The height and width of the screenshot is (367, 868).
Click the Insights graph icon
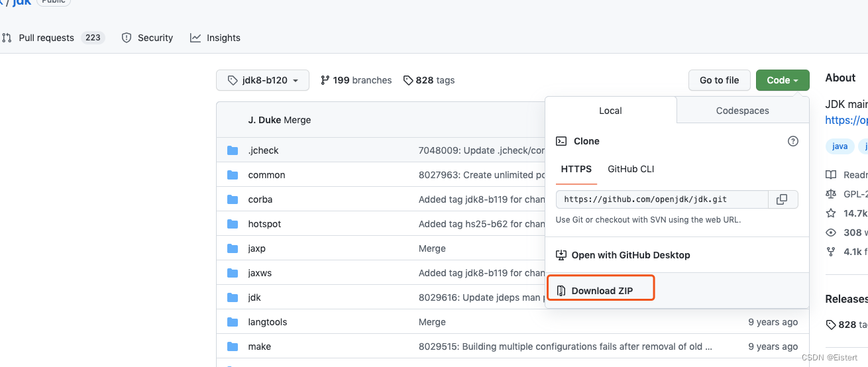point(195,38)
